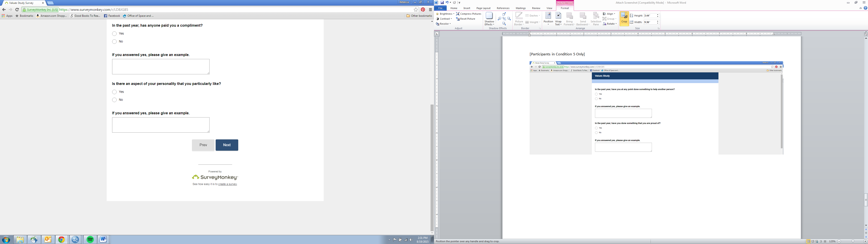
Task: Save the document from Quick Access toolbar
Action: pyautogui.click(x=442, y=2)
